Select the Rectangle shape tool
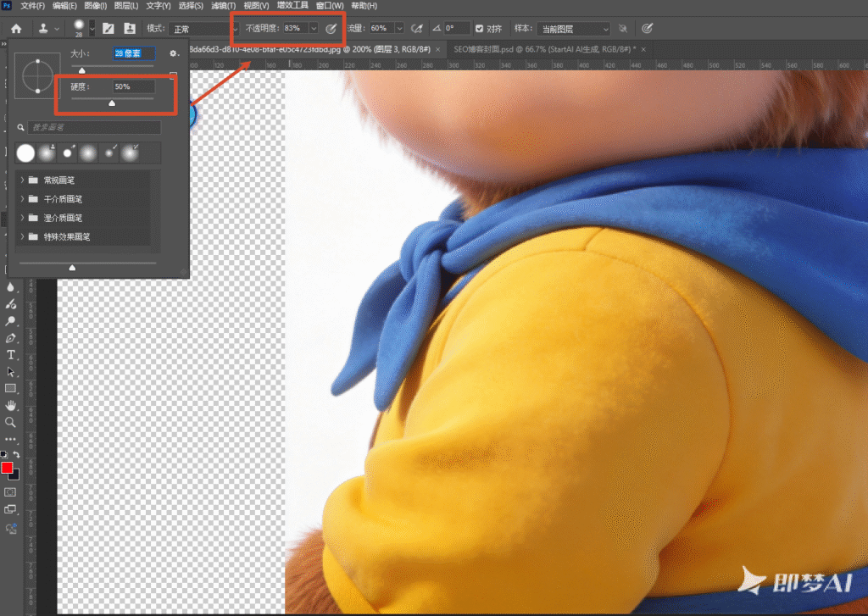This screenshot has width=868, height=616. (x=10, y=389)
